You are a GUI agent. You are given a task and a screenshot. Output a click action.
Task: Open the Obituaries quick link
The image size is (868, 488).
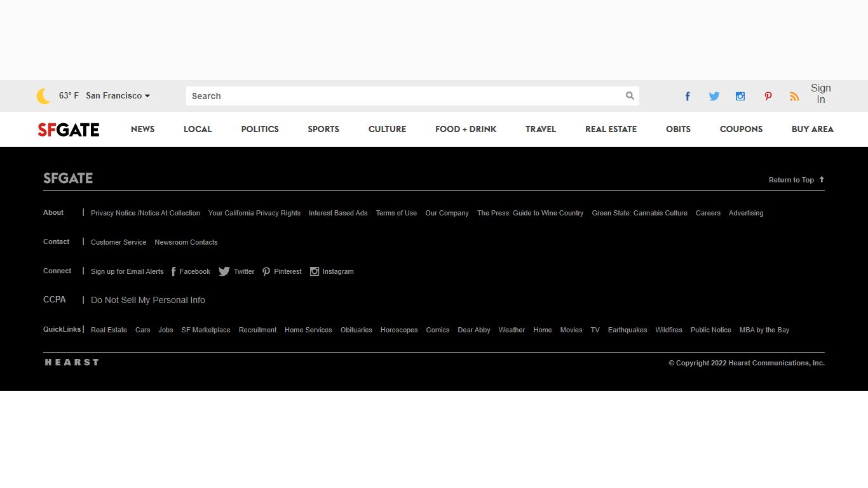point(356,330)
